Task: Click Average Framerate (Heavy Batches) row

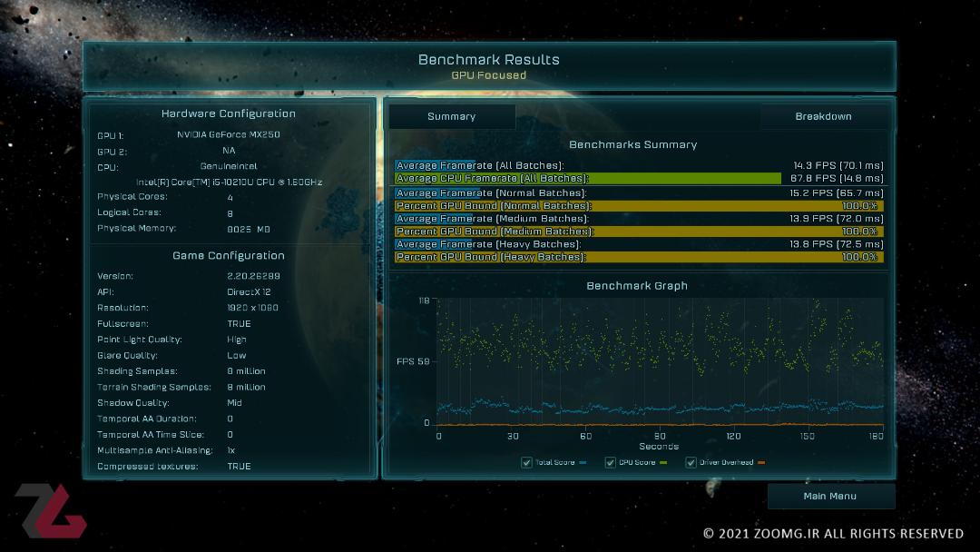Action: point(639,244)
